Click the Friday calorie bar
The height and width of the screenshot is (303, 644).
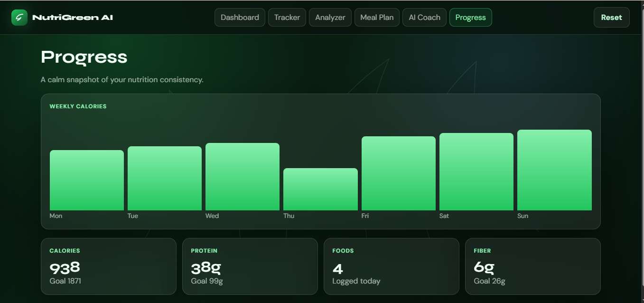[399, 173]
